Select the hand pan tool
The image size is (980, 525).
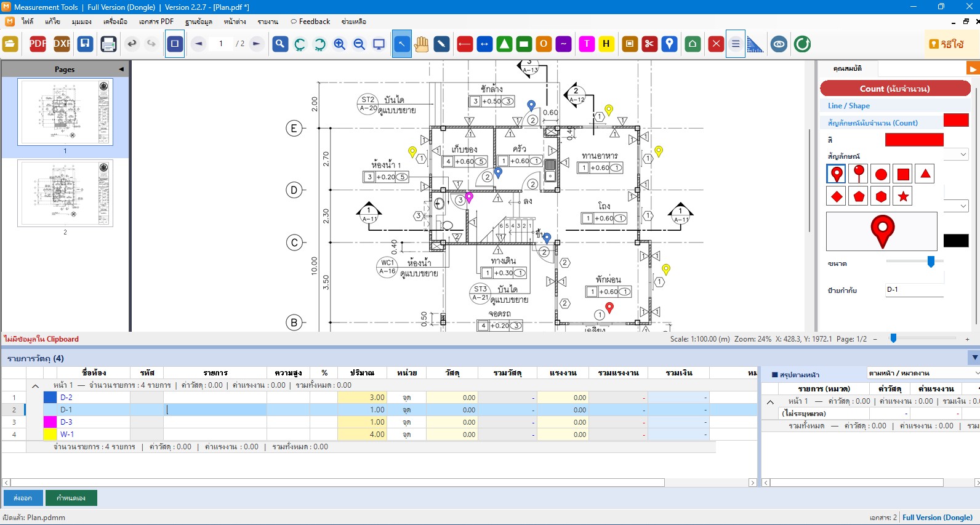tap(422, 44)
